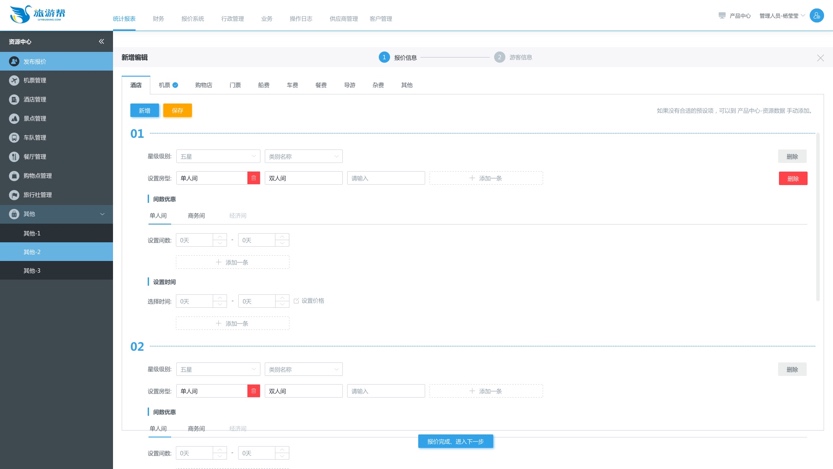Tick the 设置价格 checkbox
The height and width of the screenshot is (469, 833).
click(296, 301)
